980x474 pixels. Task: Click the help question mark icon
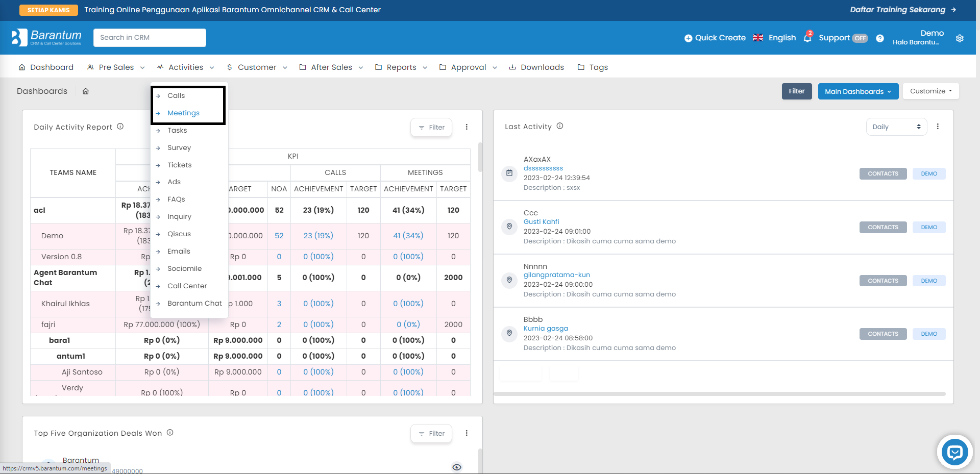880,38
